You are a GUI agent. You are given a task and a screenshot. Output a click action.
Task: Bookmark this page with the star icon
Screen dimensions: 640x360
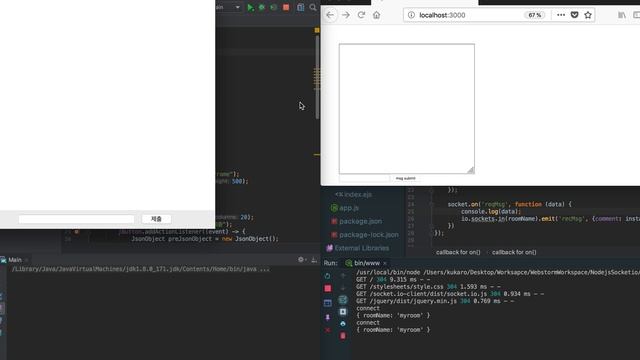coord(588,15)
